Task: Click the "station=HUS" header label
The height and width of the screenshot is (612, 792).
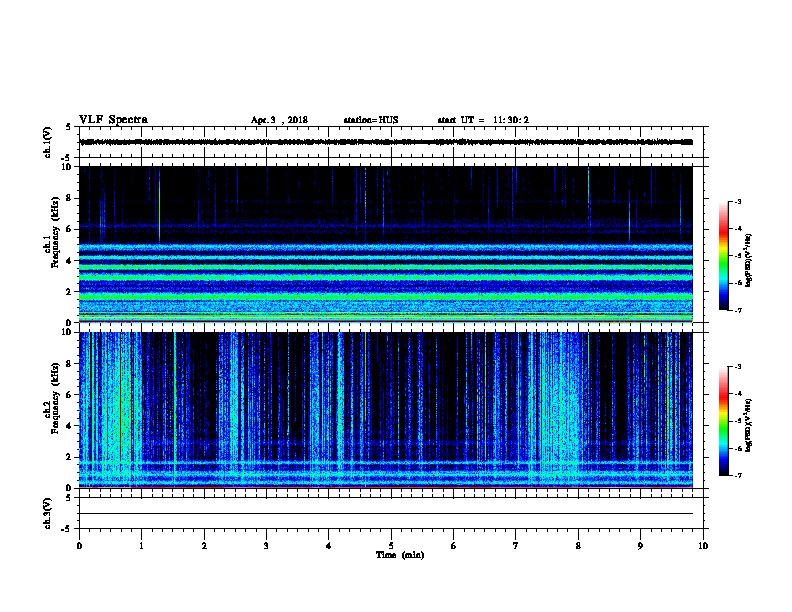Action: [371, 120]
